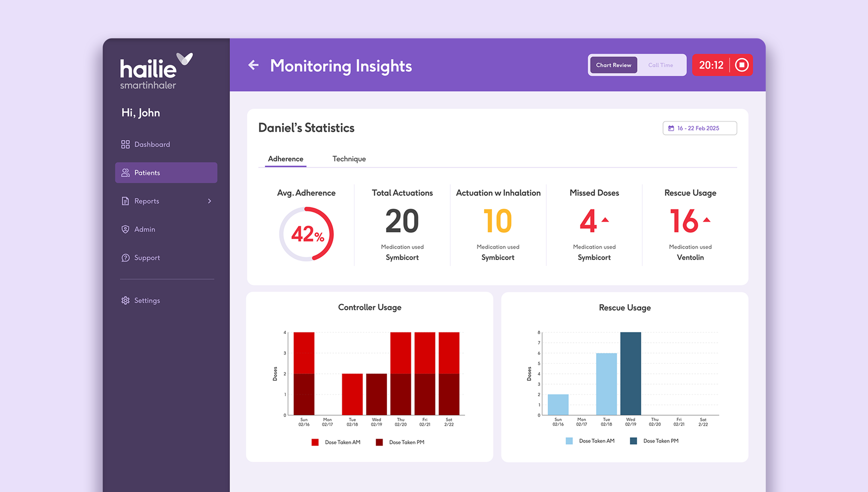Click the back arrow beside Monitoring Insights
This screenshot has width=868, height=492.
253,65
